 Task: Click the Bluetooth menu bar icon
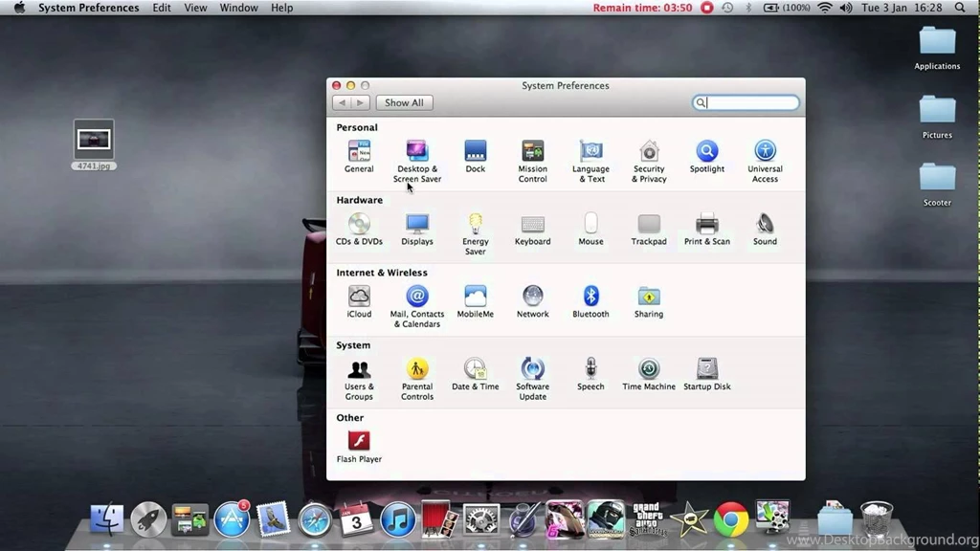point(748,8)
